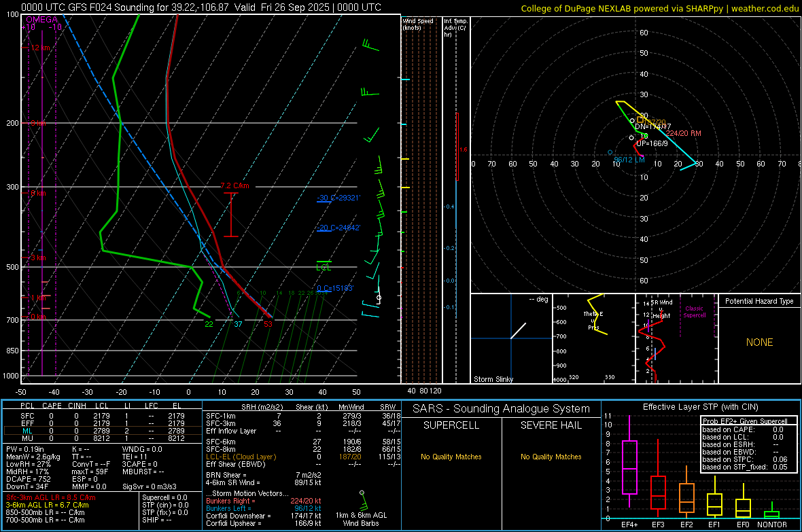Image resolution: width=802 pixels, height=532 pixels.
Task: Click the SUPERCELL column heading
Action: (x=451, y=425)
